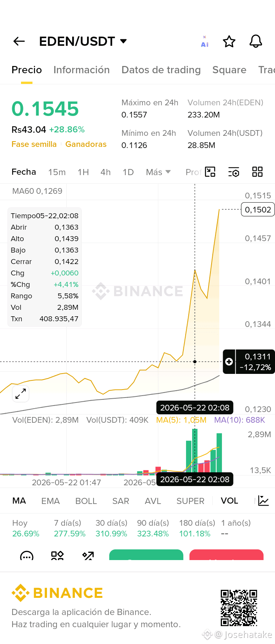Tap the crosshair plus marker
The image size is (275, 644).
coord(229,361)
